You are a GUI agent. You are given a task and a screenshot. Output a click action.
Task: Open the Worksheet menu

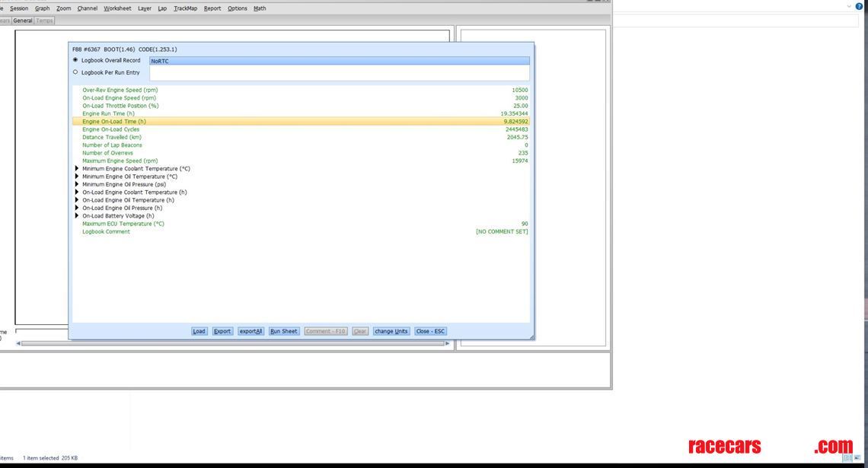click(x=117, y=8)
